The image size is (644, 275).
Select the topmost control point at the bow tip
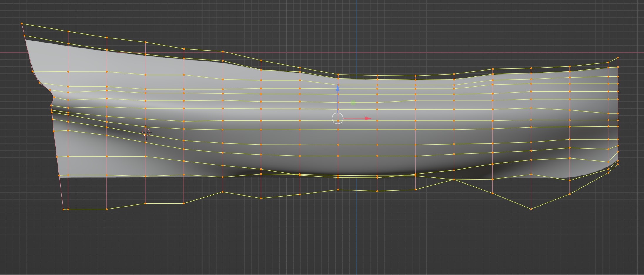pyautogui.click(x=22, y=24)
